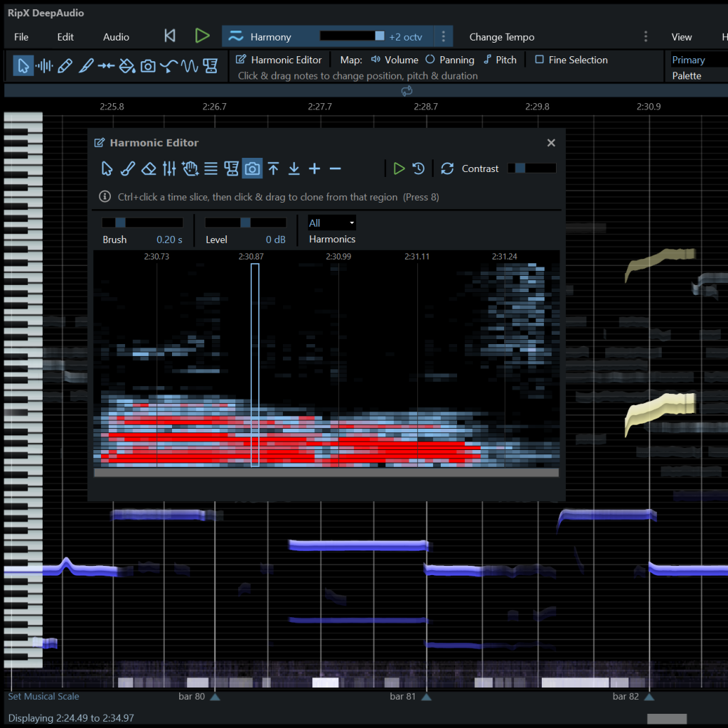This screenshot has height=728, width=728.
Task: Click the loop icon above the timeline
Action: (407, 91)
